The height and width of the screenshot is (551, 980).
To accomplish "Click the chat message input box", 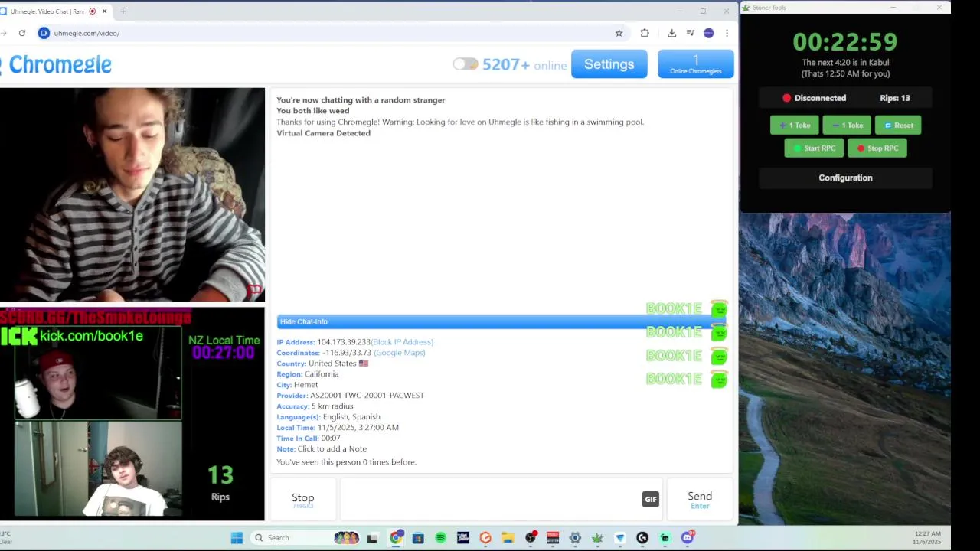I will (490, 499).
